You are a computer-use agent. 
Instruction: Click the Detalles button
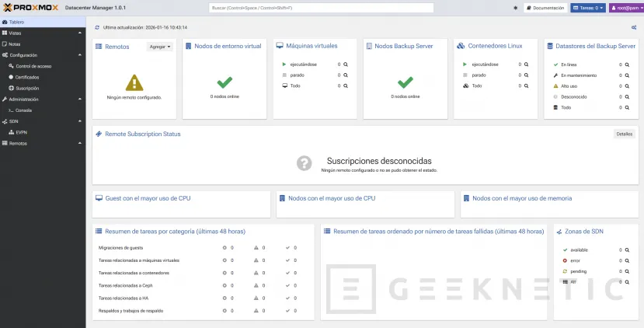(625, 134)
